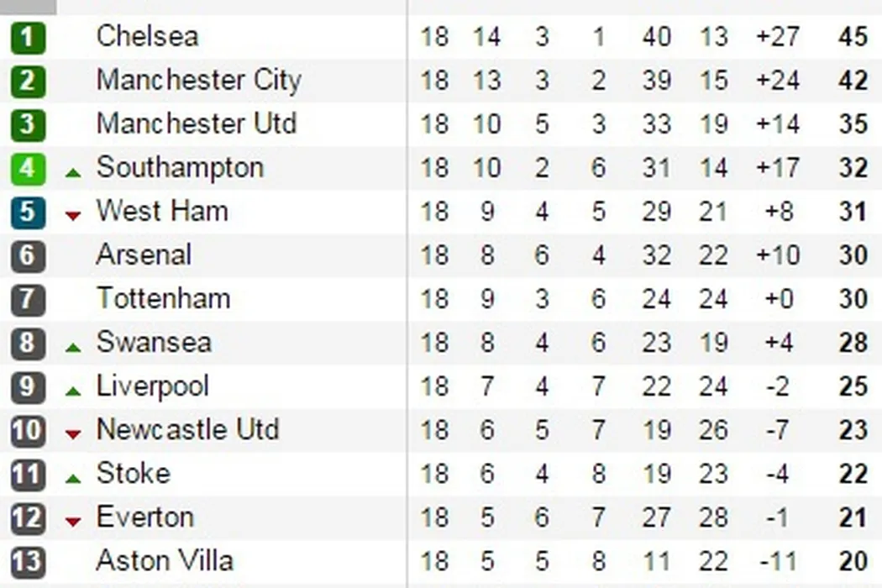
Task: Select the Arsenal team name
Action: tap(144, 255)
